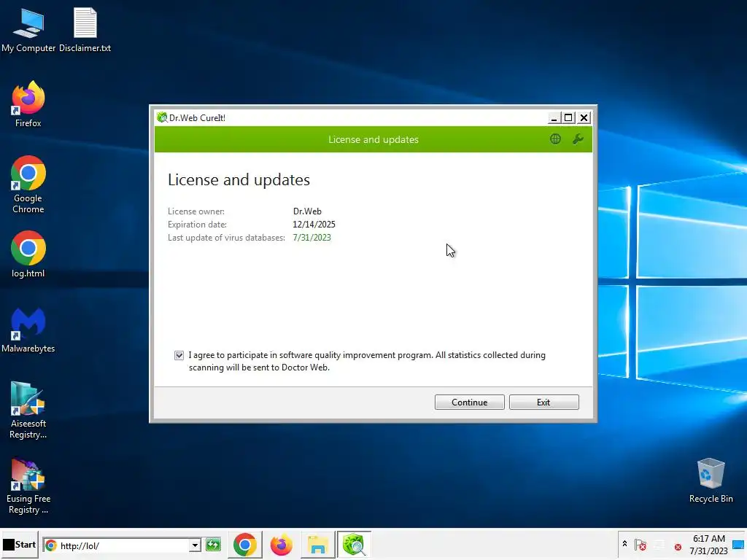The width and height of the screenshot is (747, 560).
Task: Open the Start menu
Action: pos(20,544)
